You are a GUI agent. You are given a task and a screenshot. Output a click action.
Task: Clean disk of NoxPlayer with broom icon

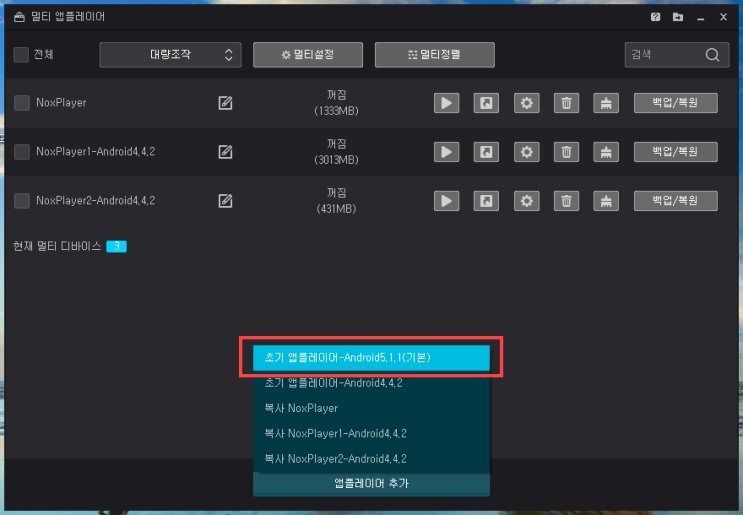(x=606, y=103)
